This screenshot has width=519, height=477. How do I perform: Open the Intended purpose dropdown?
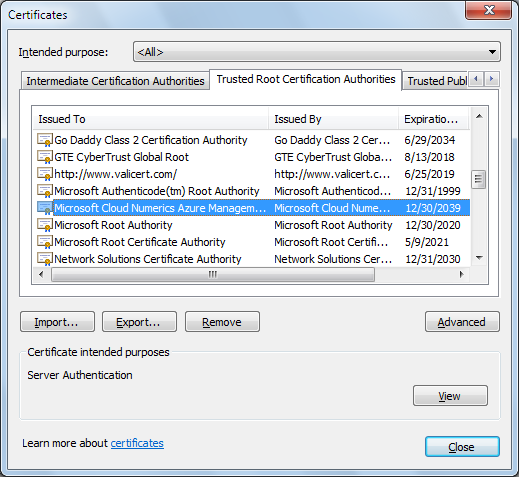point(317,52)
